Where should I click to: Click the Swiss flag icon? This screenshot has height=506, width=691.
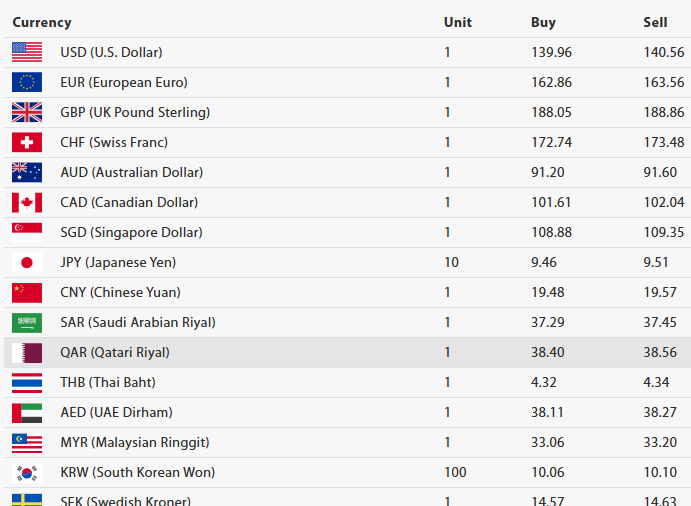click(x=27, y=142)
